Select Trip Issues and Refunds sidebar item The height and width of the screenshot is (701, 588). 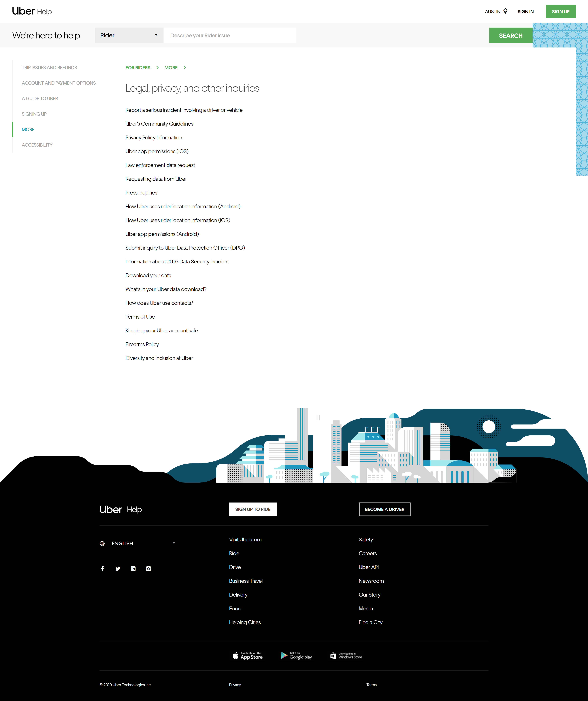[49, 68]
